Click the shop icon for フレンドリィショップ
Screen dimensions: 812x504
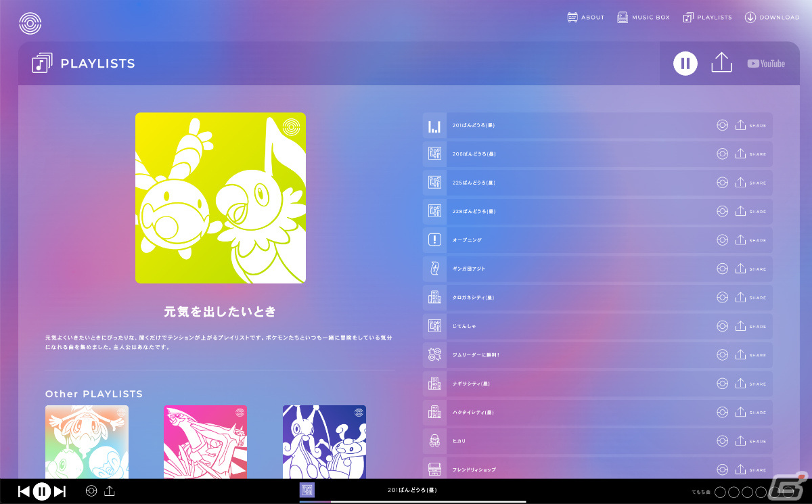click(x=434, y=469)
